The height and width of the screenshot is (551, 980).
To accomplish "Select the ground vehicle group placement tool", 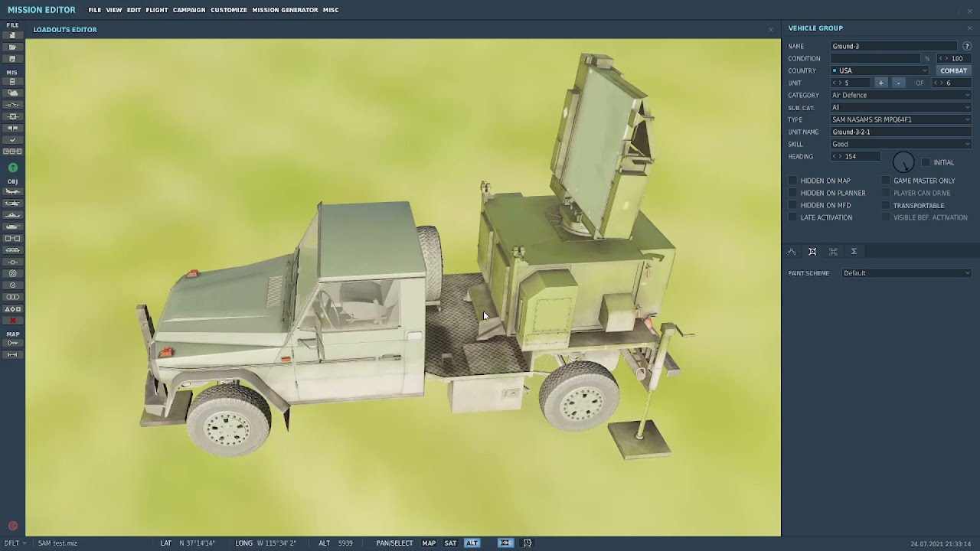I will point(12,227).
